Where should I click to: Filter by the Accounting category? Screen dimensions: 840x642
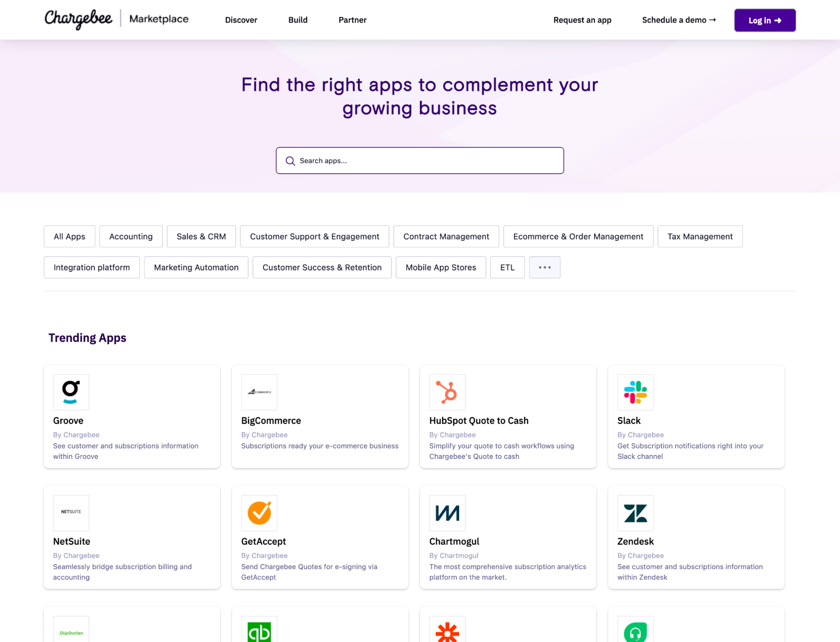pos(131,237)
